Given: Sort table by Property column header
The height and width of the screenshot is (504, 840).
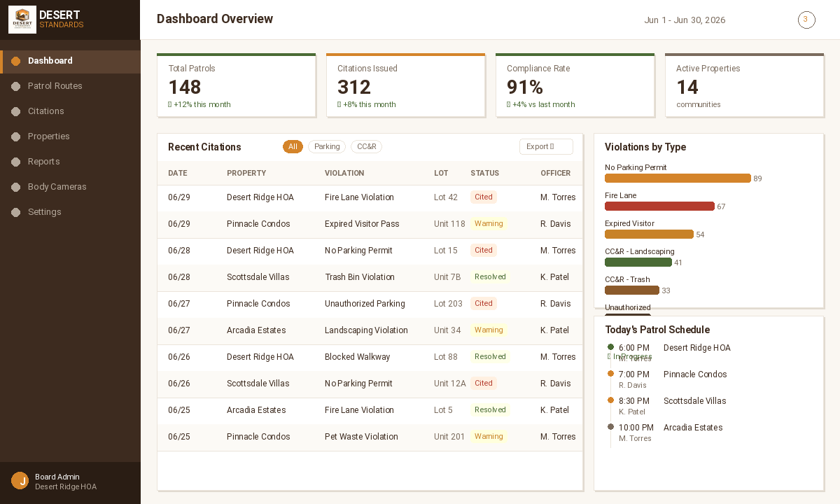Looking at the screenshot, I should coord(246,174).
